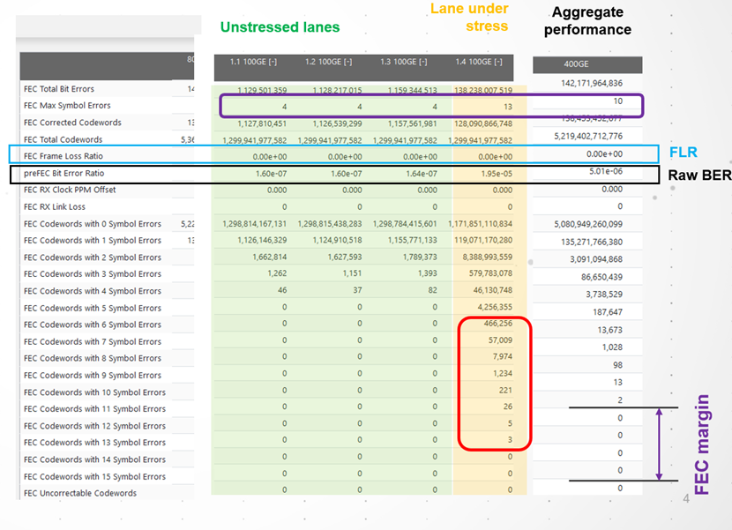Select the FEC Frame Loss Ratio row label
This screenshot has width=732, height=530.
63,156
